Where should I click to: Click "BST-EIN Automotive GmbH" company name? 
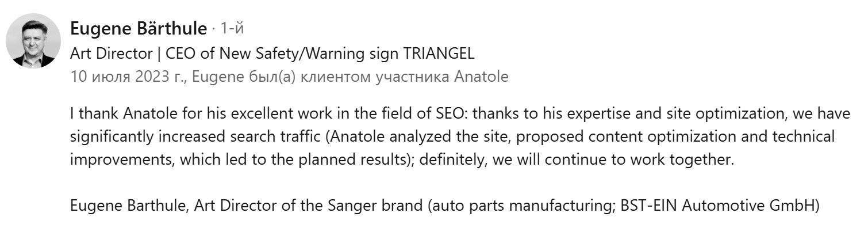pyautogui.click(x=716, y=206)
